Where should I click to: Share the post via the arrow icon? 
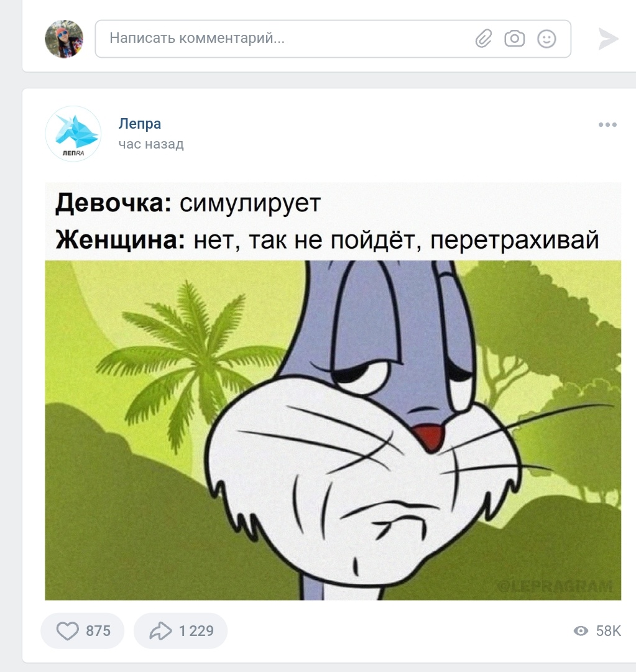coord(160,631)
